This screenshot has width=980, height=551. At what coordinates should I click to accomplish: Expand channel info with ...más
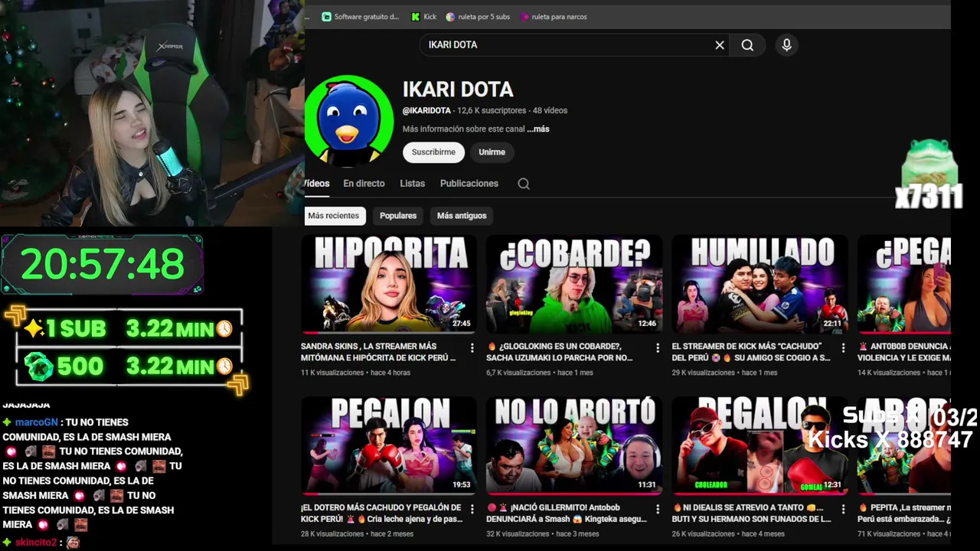[x=538, y=129]
